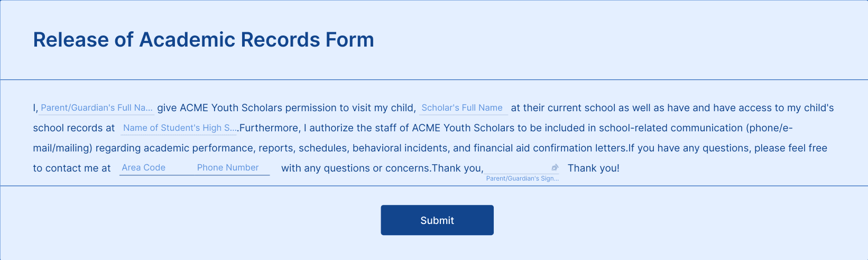Click the Parent/Guardian's Sign... sublabel
868x260 pixels.
click(522, 178)
